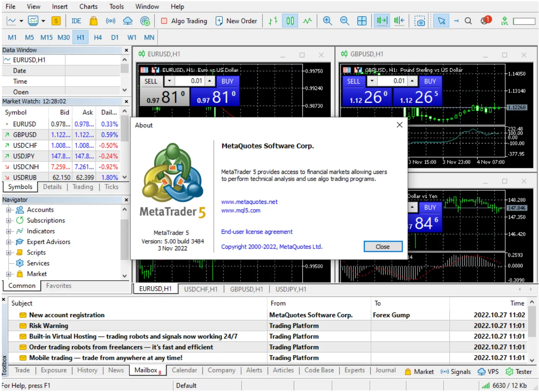Expand the Indicators tree node

click(x=9, y=231)
